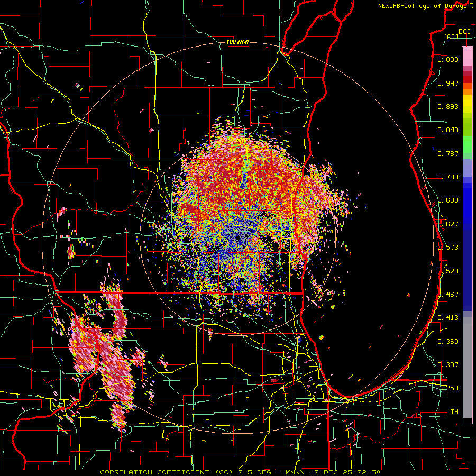Select the 0.520 legend value

coord(448,271)
